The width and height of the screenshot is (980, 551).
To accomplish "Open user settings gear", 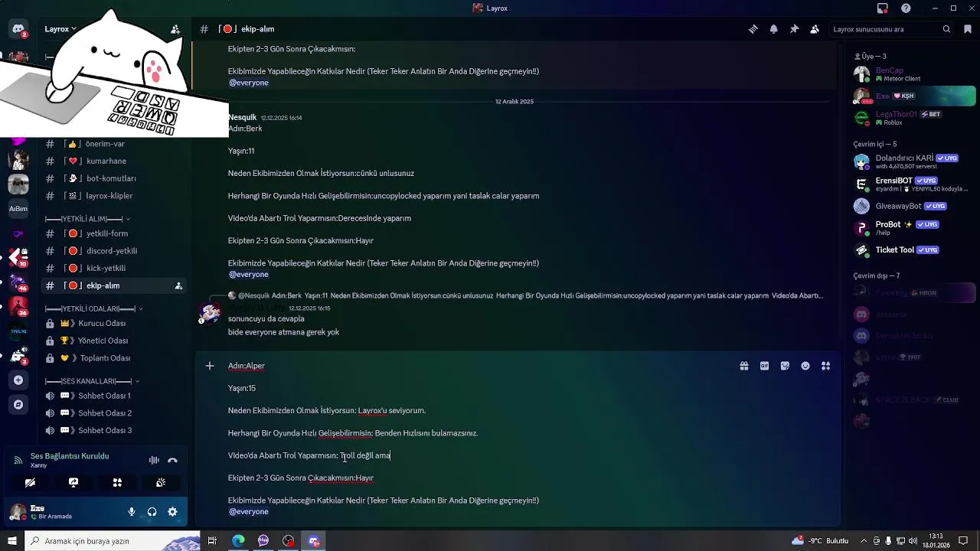I will point(172,512).
